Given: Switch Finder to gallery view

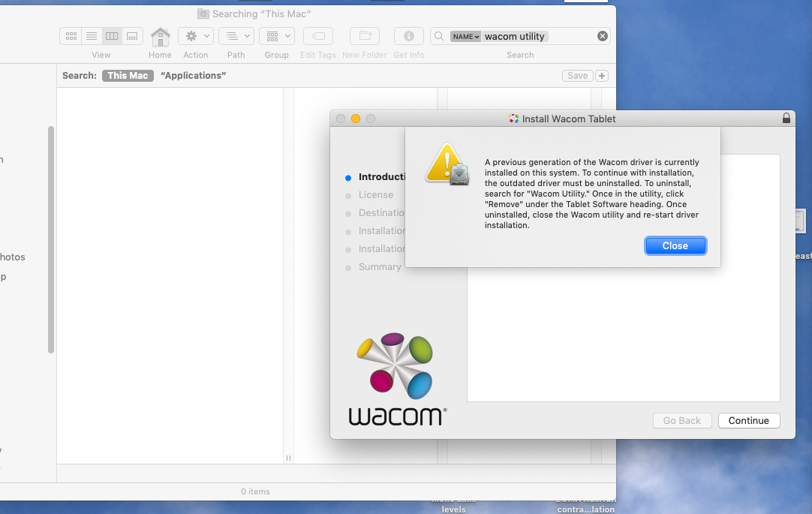Looking at the screenshot, I should pyautogui.click(x=132, y=36).
